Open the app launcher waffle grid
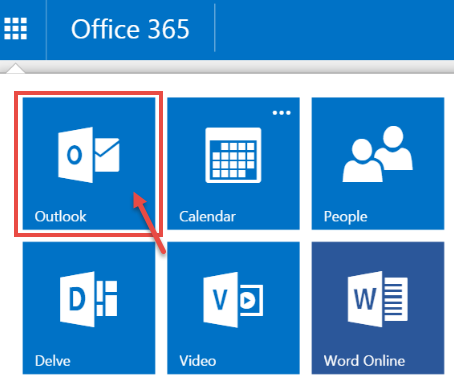This screenshot has width=454, height=391. [15, 29]
